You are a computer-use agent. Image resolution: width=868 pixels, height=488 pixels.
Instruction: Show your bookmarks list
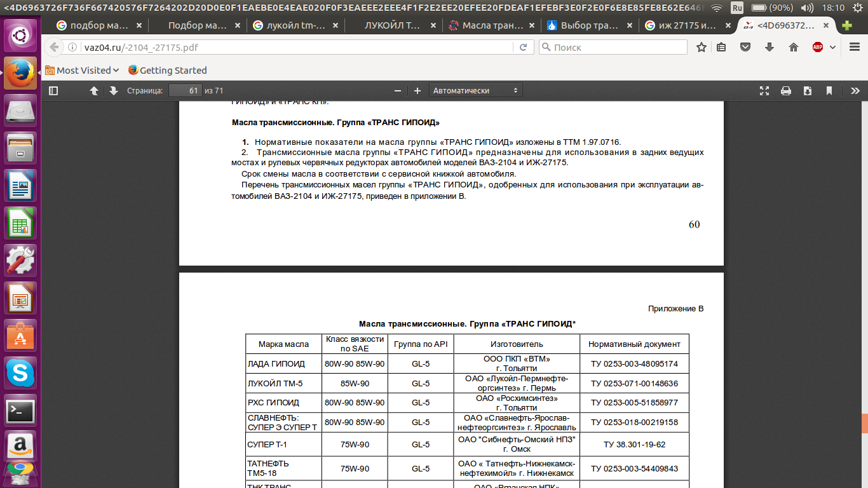[721, 48]
